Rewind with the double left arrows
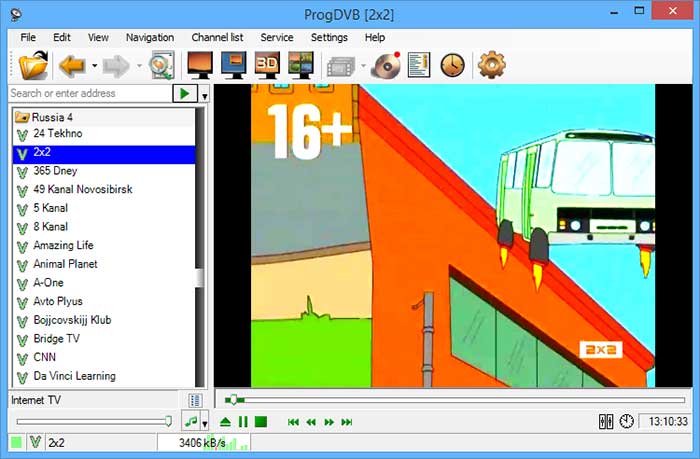Viewport: 700px width, 459px height. coord(311,422)
